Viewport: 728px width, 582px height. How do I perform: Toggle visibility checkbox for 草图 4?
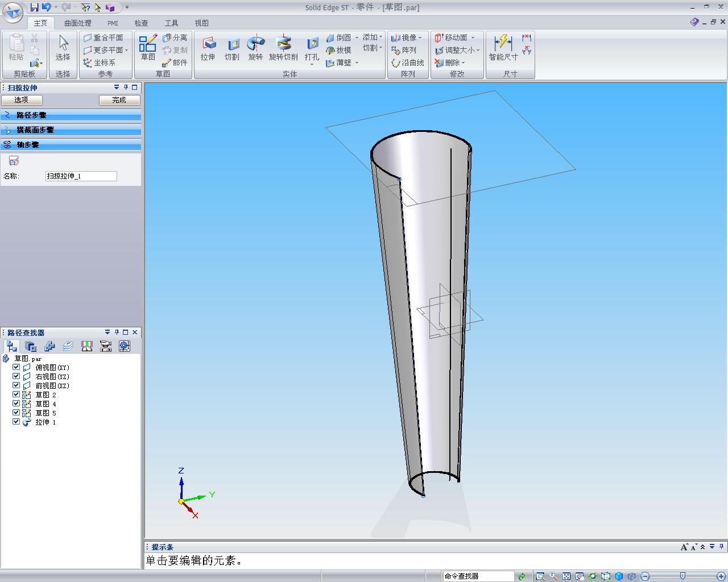coord(16,404)
